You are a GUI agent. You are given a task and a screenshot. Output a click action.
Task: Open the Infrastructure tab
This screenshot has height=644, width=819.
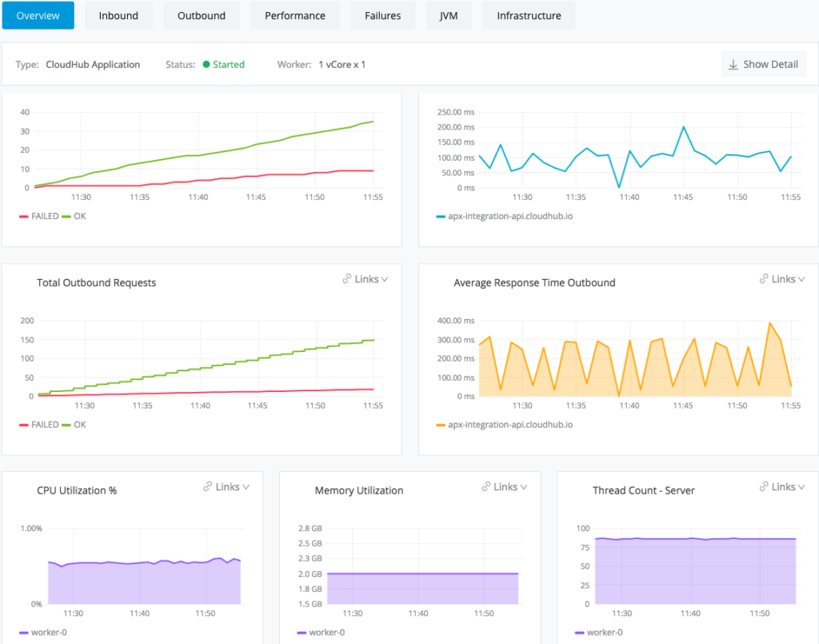(x=529, y=14)
